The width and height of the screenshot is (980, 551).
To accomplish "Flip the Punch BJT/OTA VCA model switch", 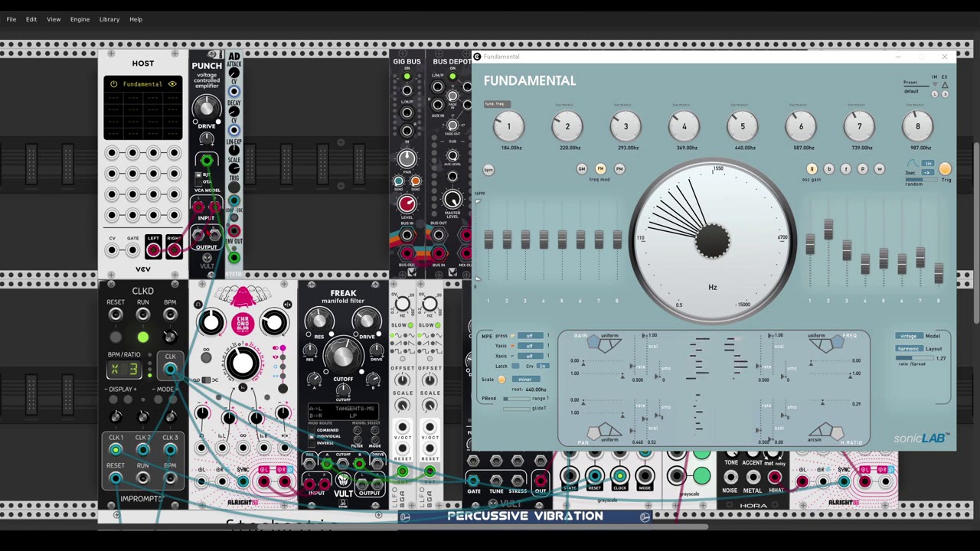I will (198, 178).
